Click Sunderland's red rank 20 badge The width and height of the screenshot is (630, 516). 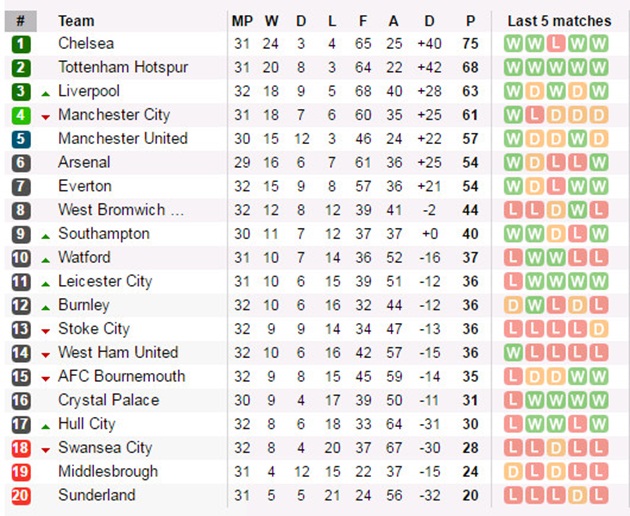(20, 496)
